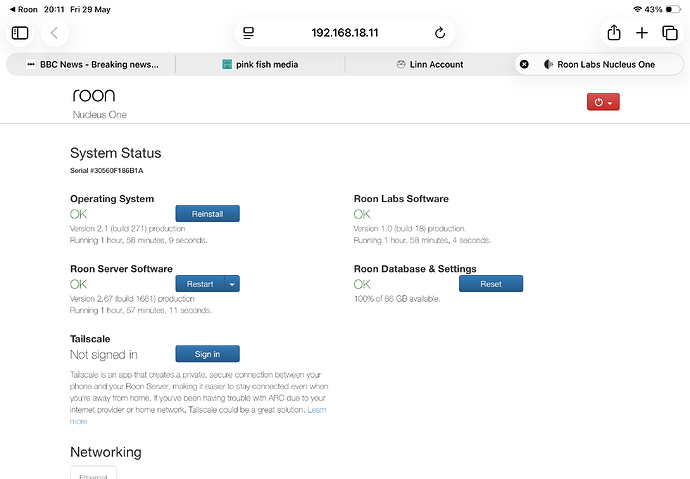Return to Roon app via back indicator
The width and height of the screenshot is (690, 479).
point(23,9)
